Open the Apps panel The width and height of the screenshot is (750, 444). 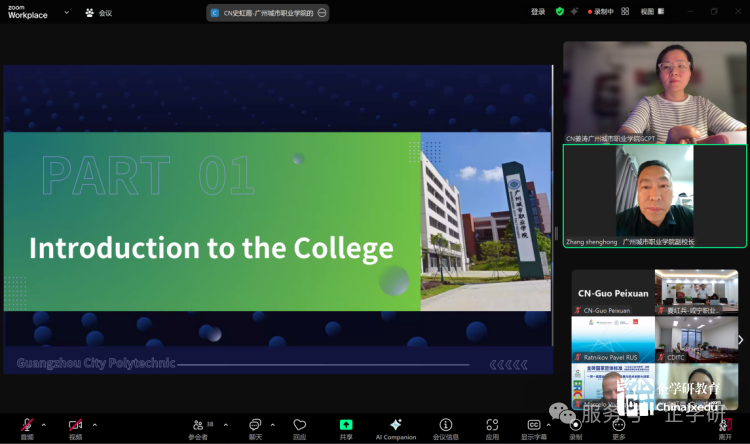pos(492,427)
